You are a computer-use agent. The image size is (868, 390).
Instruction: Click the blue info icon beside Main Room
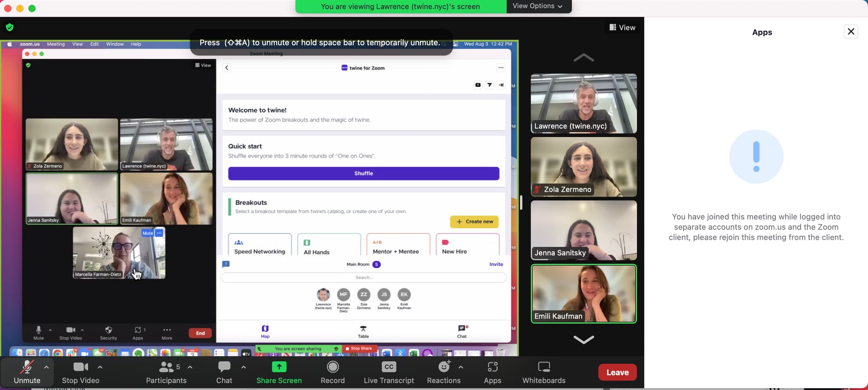coord(226,264)
